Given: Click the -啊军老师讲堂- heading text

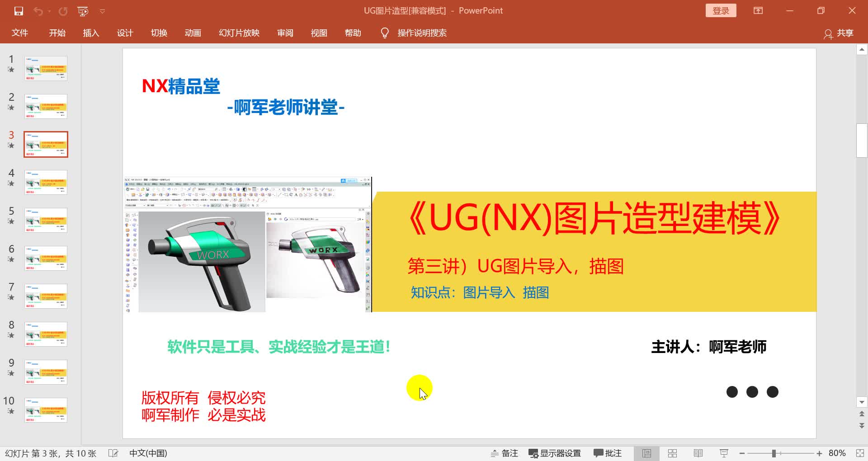Looking at the screenshot, I should click(x=286, y=108).
